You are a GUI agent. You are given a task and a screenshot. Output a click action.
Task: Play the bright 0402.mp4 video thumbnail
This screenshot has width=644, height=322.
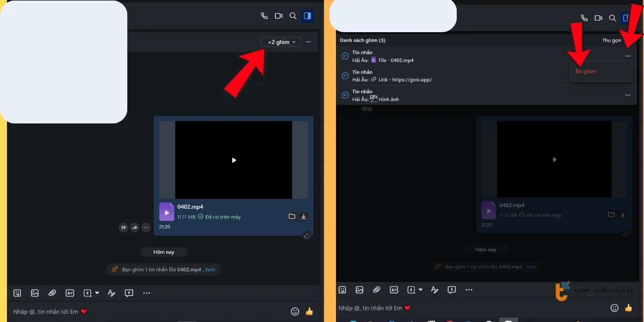pyautogui.click(x=233, y=160)
